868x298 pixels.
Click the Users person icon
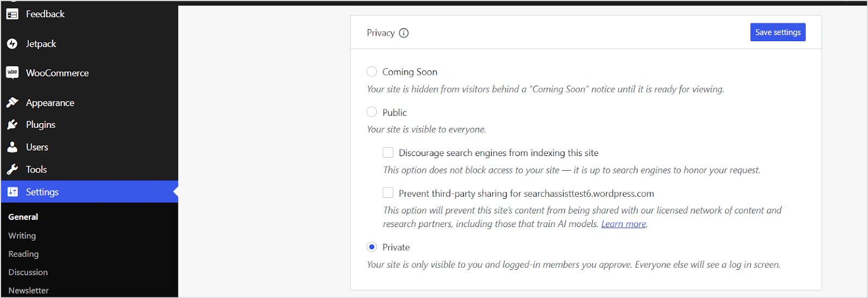(12, 147)
